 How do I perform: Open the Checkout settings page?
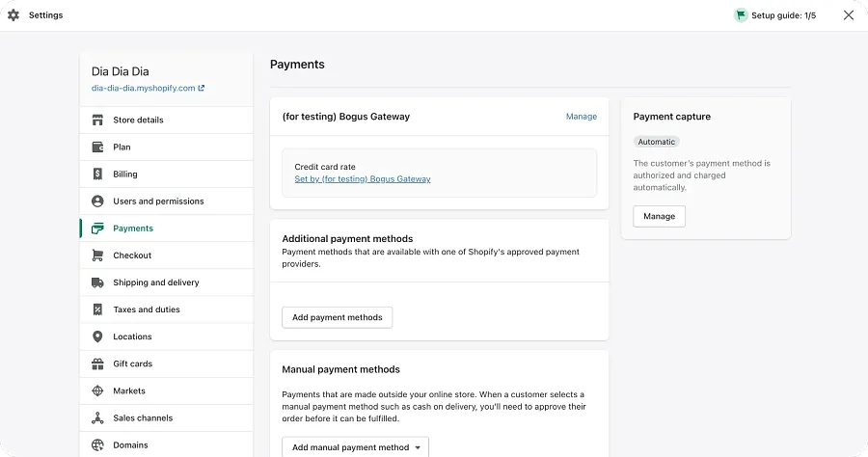point(166,255)
